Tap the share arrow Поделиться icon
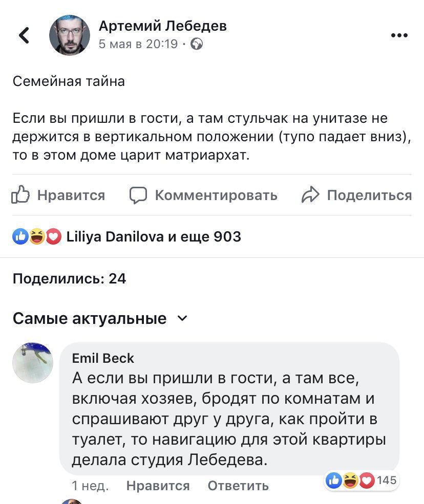This screenshot has width=424, height=504. pos(310,195)
